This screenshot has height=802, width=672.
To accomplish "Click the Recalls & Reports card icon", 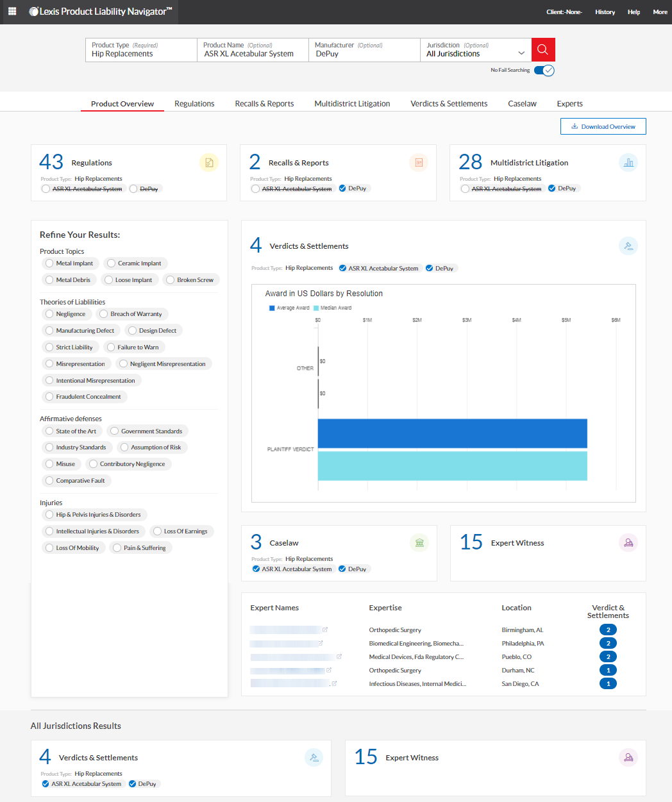I will tap(419, 163).
